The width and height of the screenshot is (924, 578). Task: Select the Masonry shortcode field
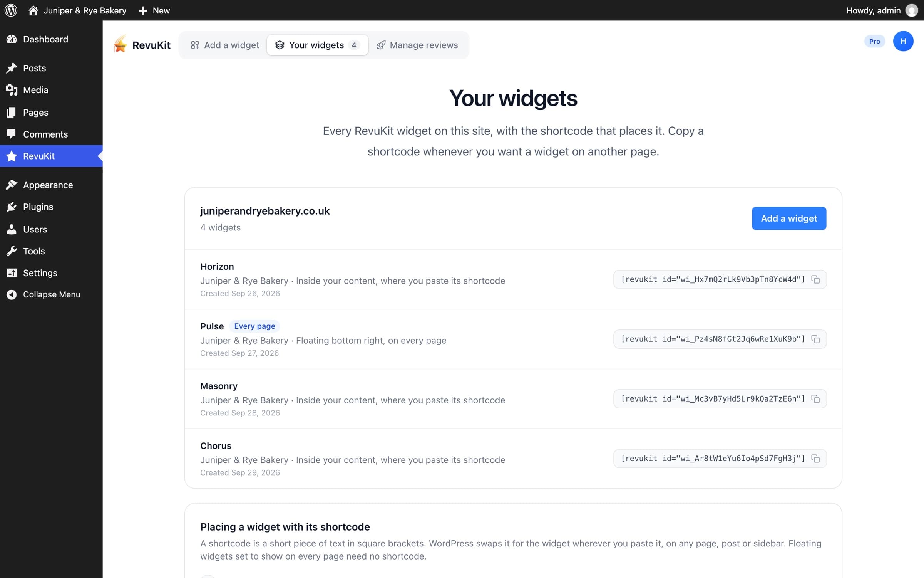[720, 399]
